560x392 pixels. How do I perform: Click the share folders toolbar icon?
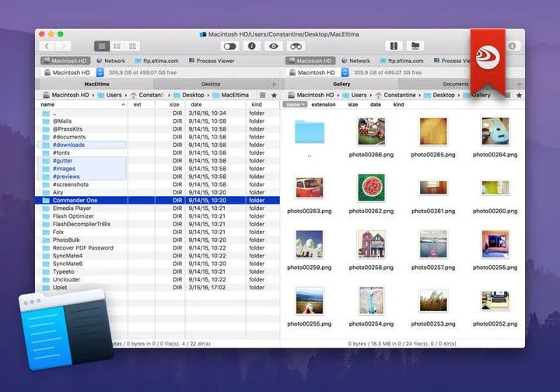coord(415,46)
